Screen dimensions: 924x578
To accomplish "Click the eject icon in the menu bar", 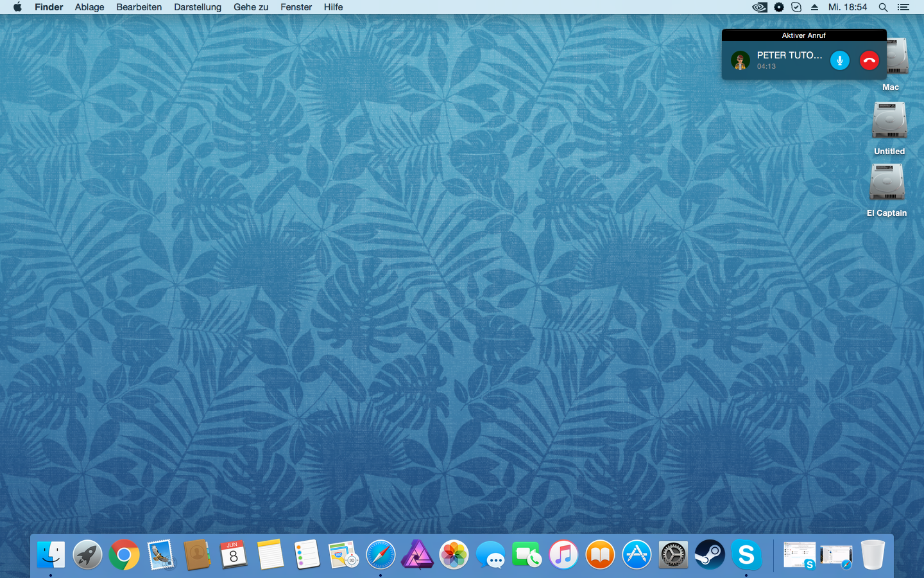I will tap(814, 7).
